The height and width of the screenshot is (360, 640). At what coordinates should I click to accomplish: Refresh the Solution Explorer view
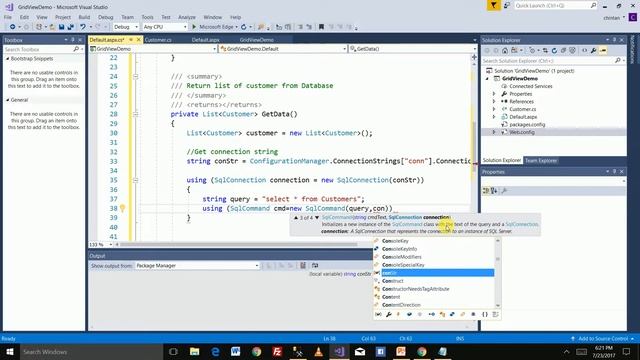pos(554,51)
